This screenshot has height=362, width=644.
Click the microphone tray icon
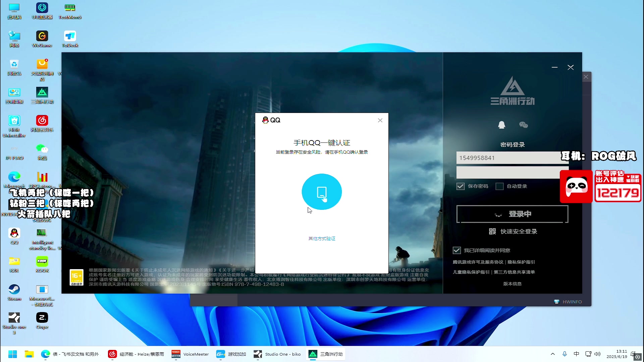pos(565,354)
